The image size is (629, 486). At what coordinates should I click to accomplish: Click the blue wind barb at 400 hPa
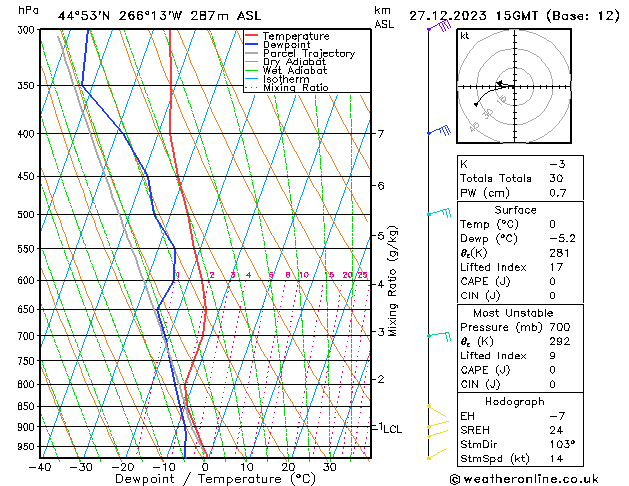(439, 130)
